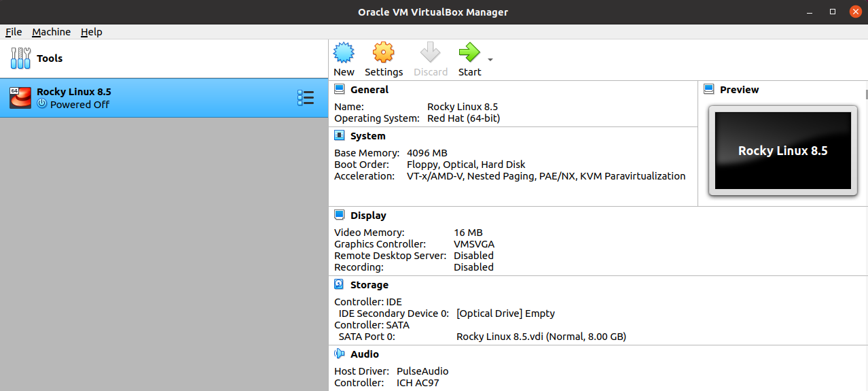Open the Help menu
Image resolution: width=868 pixels, height=391 pixels.
[91, 32]
